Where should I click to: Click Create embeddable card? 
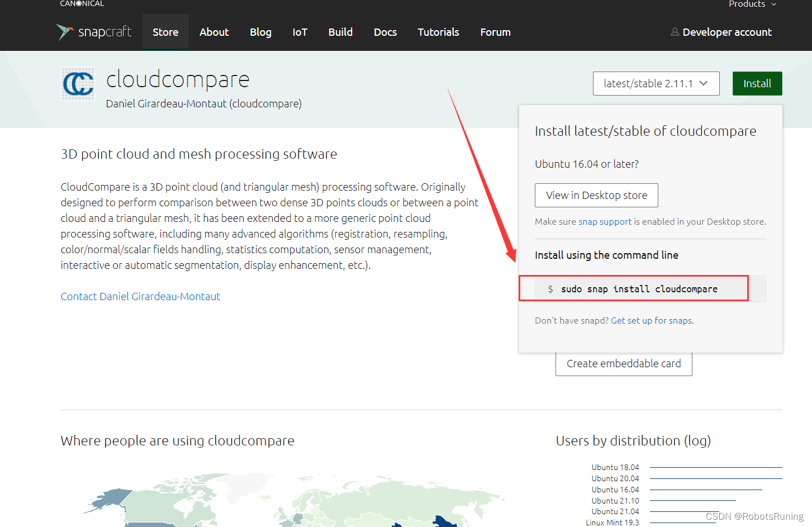pos(624,363)
